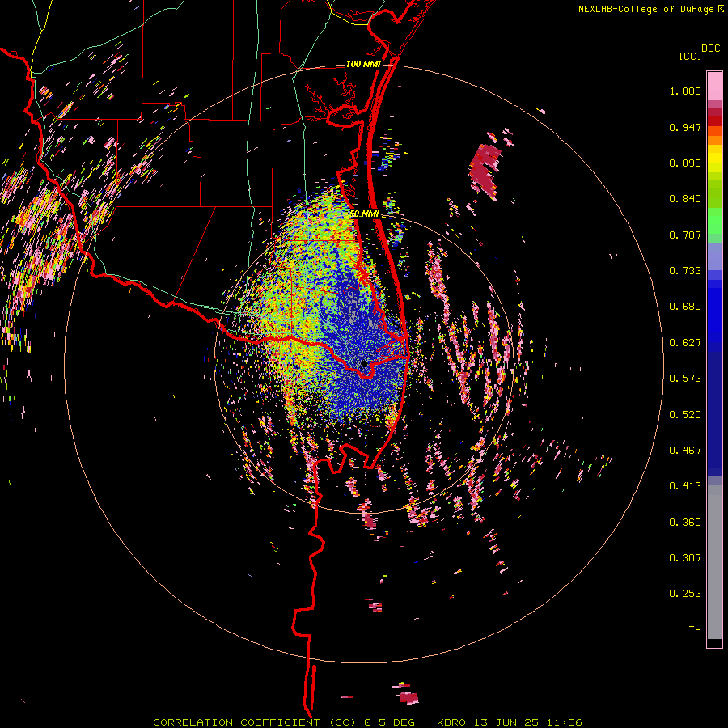Image resolution: width=728 pixels, height=728 pixels.
Task: Click the 0.787 scale value
Action: (x=685, y=235)
